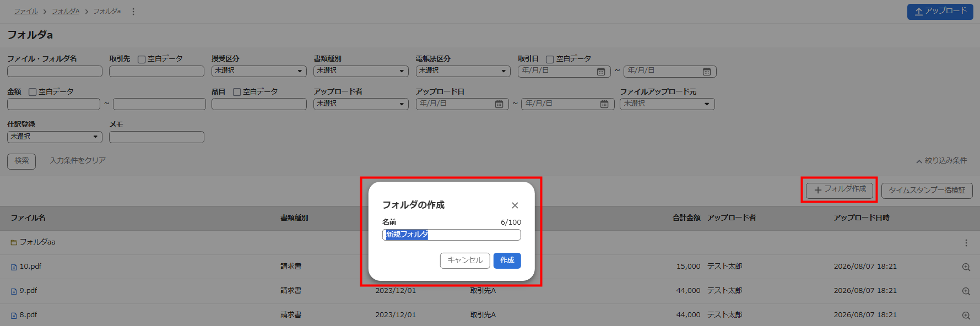Open the 授受区分 dropdown
980x326 pixels.
pyautogui.click(x=259, y=71)
